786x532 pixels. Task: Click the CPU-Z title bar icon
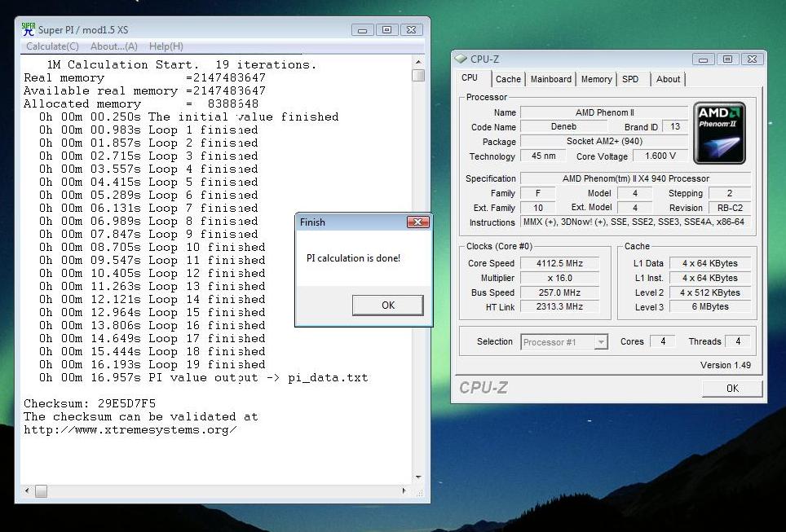[460, 59]
